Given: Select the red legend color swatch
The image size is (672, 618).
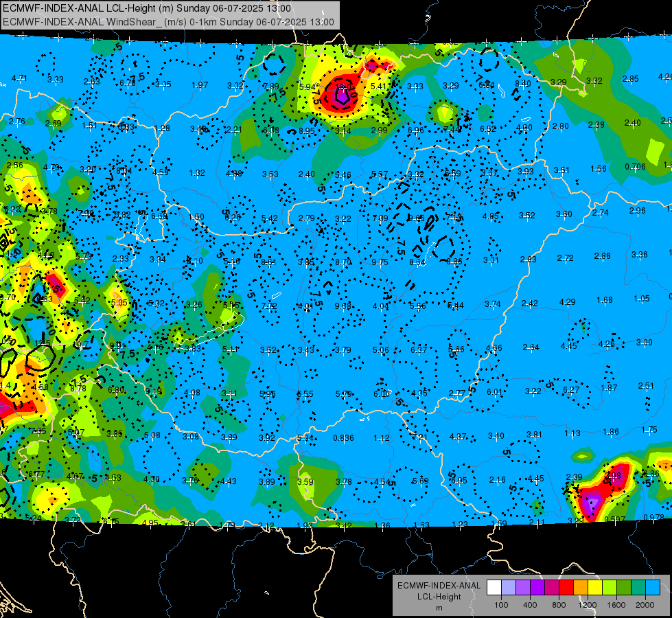Looking at the screenshot, I should click(566, 587).
